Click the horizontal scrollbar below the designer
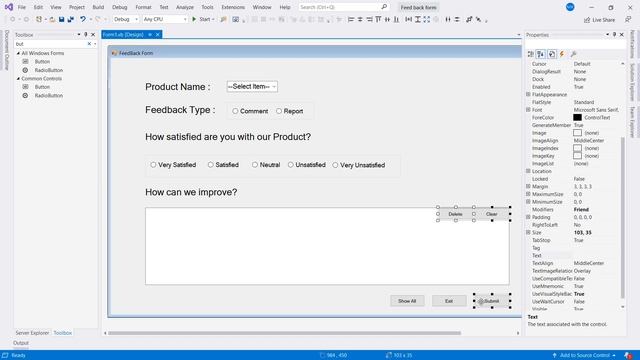Image resolution: width=640 pixels, height=360 pixels. (x=284, y=333)
